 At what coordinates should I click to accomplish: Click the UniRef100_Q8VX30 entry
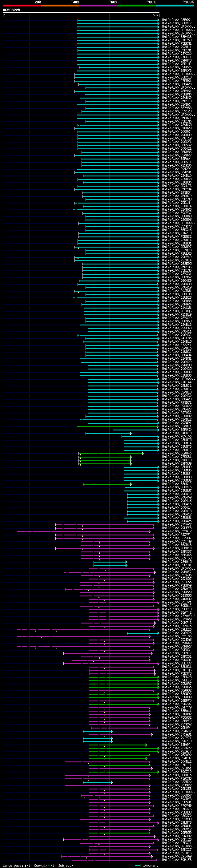tap(176, 54)
